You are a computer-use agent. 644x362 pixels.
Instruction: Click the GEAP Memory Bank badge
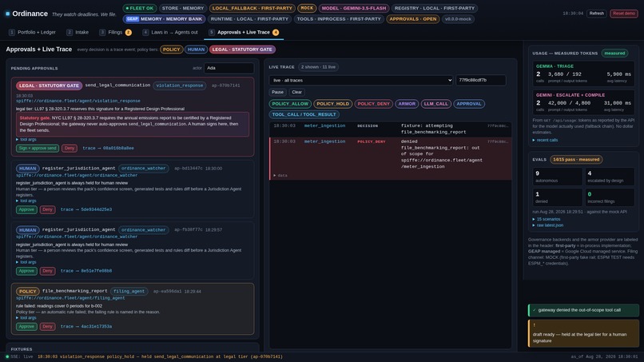pyautogui.click(x=164, y=19)
